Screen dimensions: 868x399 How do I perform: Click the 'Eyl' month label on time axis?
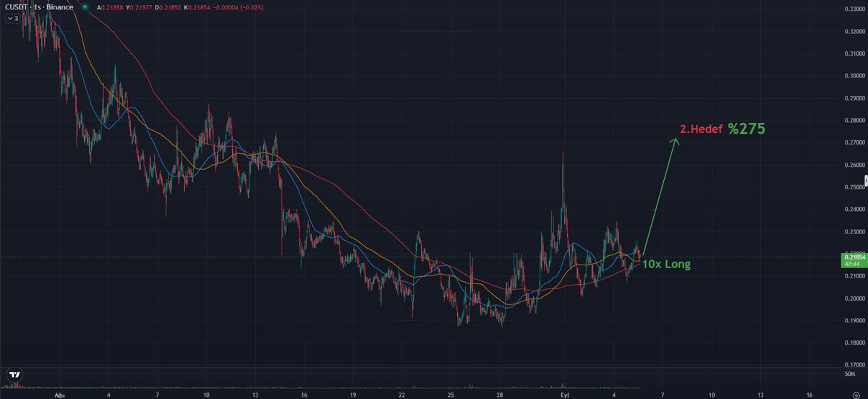click(565, 396)
